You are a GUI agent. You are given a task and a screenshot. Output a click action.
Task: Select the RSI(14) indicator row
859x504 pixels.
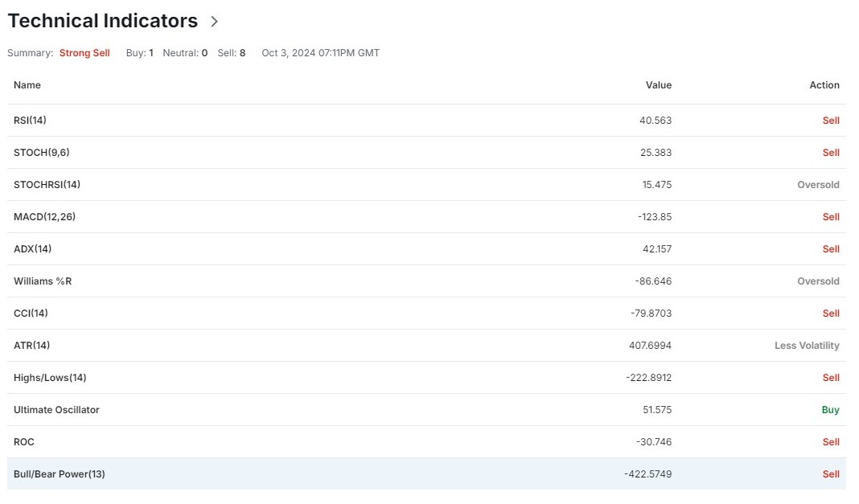click(426, 121)
